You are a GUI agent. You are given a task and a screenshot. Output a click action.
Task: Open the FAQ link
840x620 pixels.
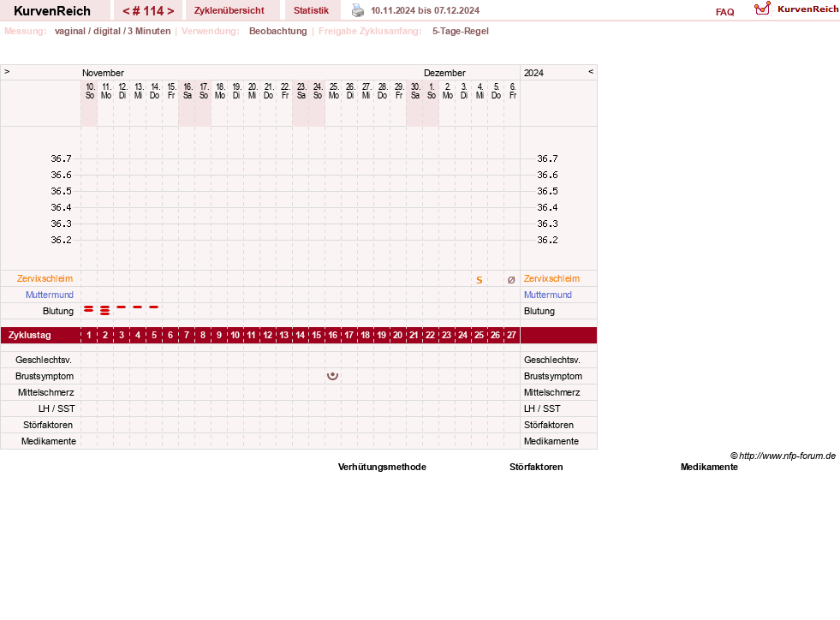pyautogui.click(x=724, y=12)
